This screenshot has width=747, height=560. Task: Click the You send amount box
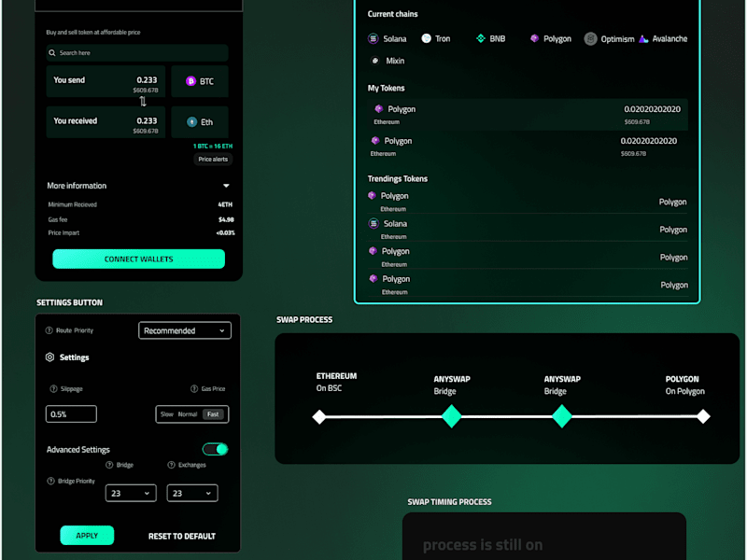[x=106, y=81]
